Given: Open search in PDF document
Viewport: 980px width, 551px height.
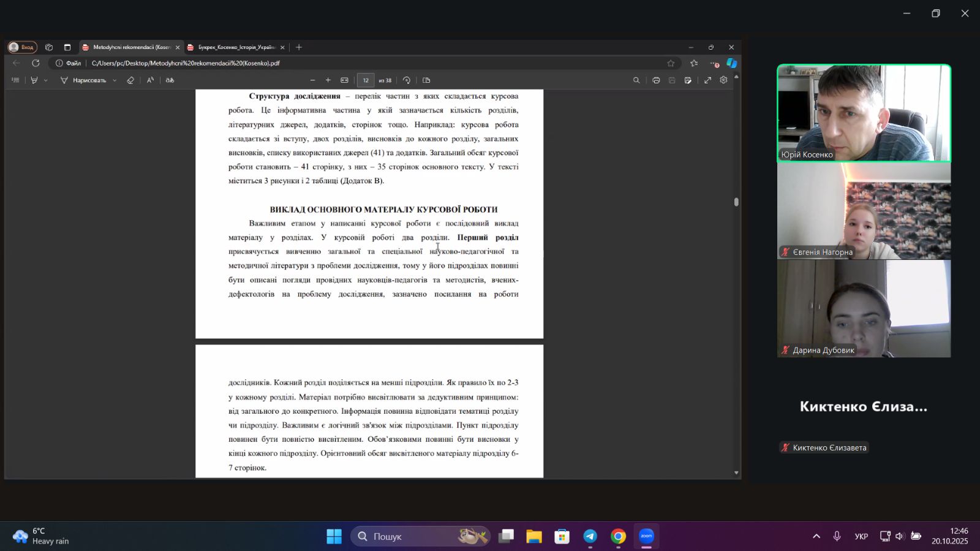Looking at the screenshot, I should tap(636, 80).
